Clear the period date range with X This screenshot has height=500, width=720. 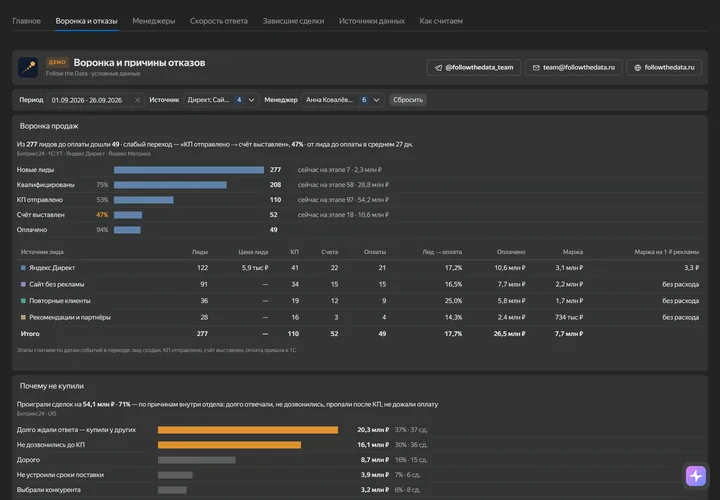[137, 100]
